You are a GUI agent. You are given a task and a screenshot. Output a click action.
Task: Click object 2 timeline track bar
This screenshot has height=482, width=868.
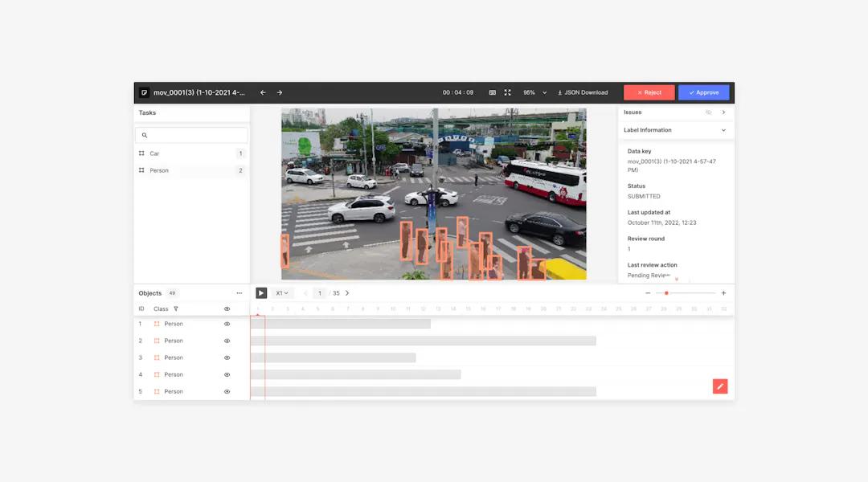coord(424,341)
